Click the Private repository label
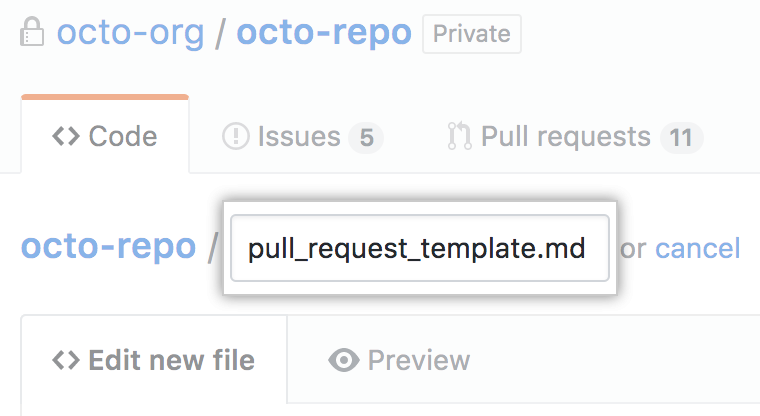Viewport: 760px width, 416px height. coord(471,34)
